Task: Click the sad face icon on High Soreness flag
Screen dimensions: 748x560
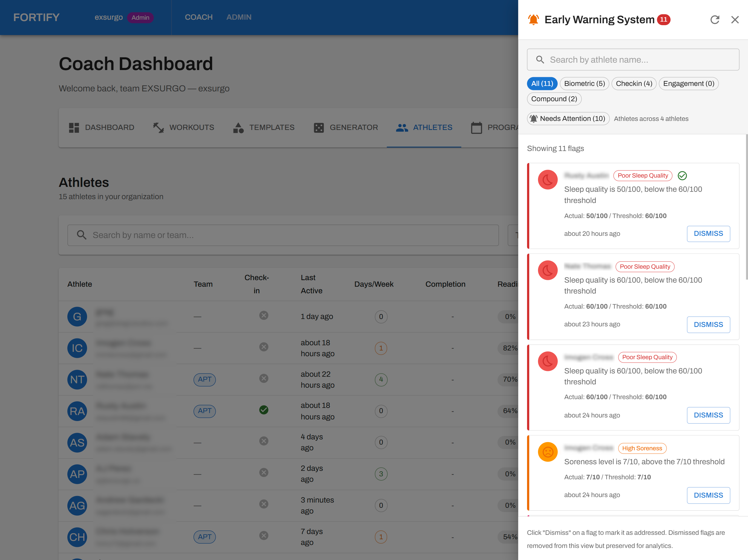Action: pyautogui.click(x=548, y=451)
